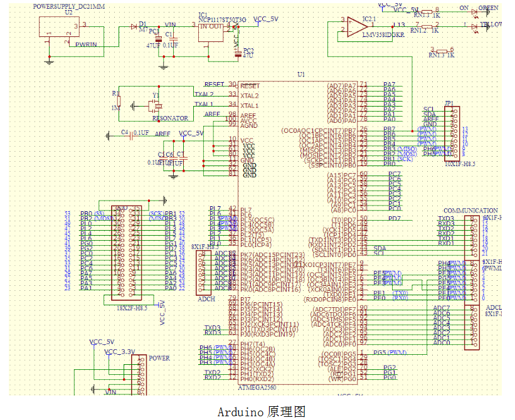Click the AGND pin name inside U1

click(x=249, y=125)
